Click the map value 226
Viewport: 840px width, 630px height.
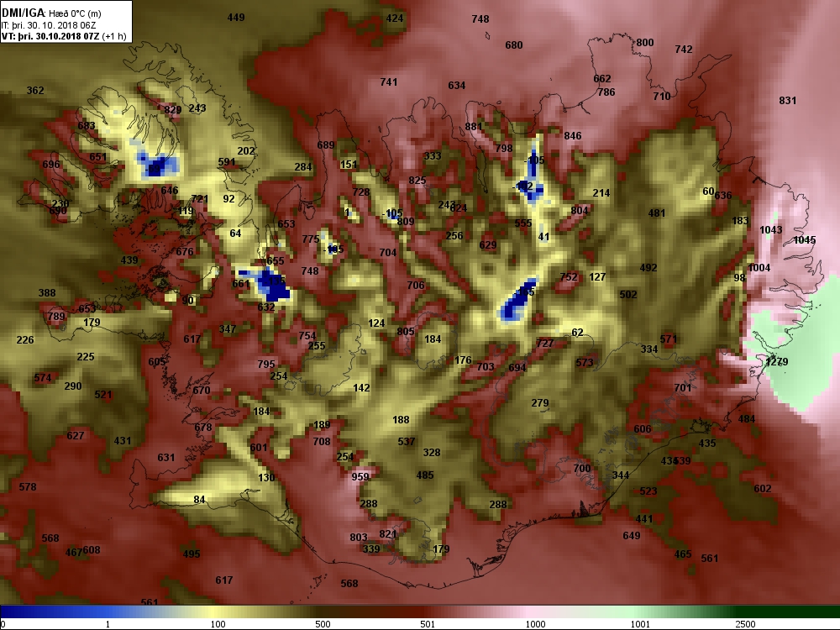tap(25, 339)
